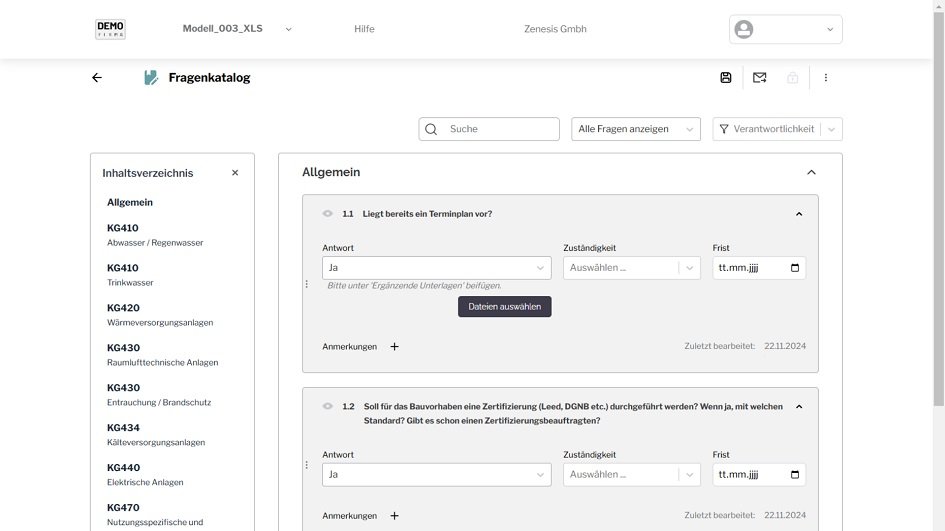Click the DEMO logo in the top left
The width and height of the screenshot is (945, 531).
(110, 29)
